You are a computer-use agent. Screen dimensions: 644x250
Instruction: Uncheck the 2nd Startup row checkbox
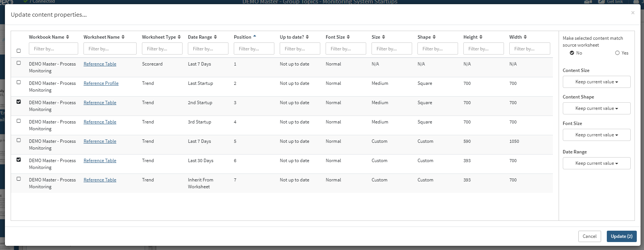click(x=19, y=102)
